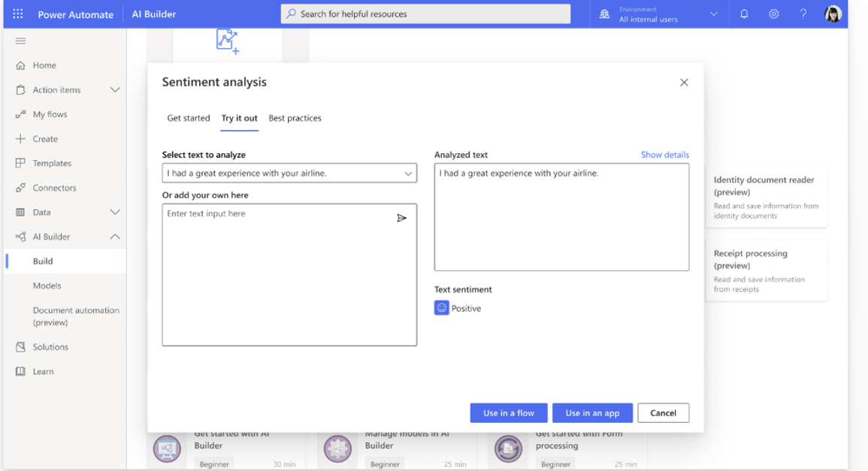Click the Action items clipboard icon
The width and height of the screenshot is (868, 471).
click(x=20, y=89)
